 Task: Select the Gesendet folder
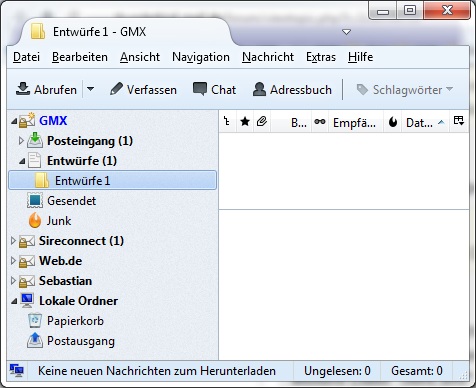tap(71, 201)
